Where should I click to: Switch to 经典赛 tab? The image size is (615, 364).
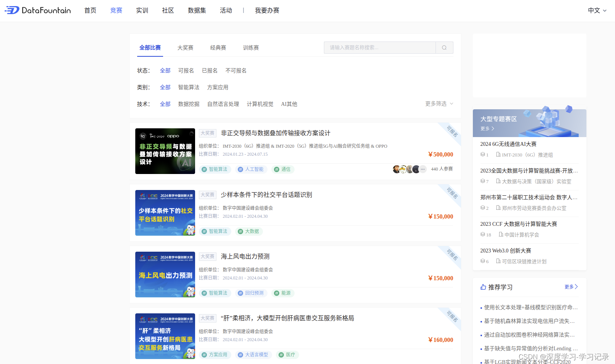(218, 48)
